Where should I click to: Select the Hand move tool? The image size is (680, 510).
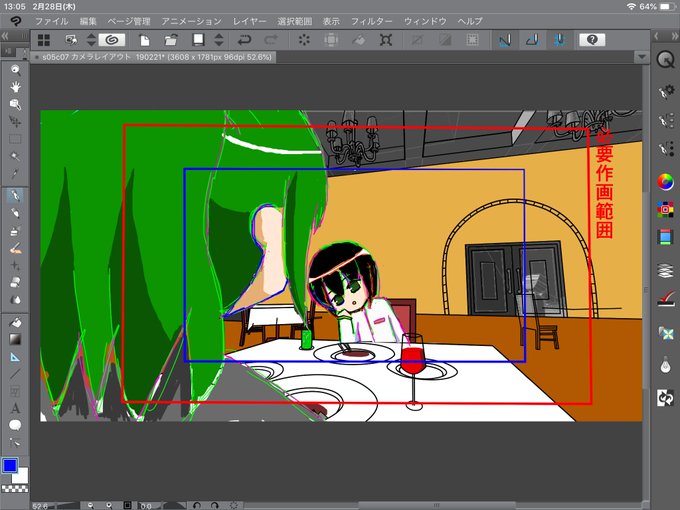click(x=15, y=87)
